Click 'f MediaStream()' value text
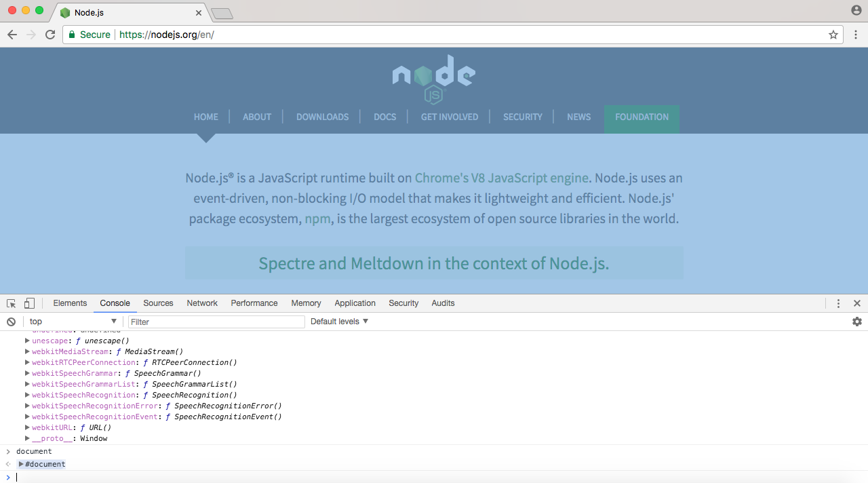 point(151,351)
